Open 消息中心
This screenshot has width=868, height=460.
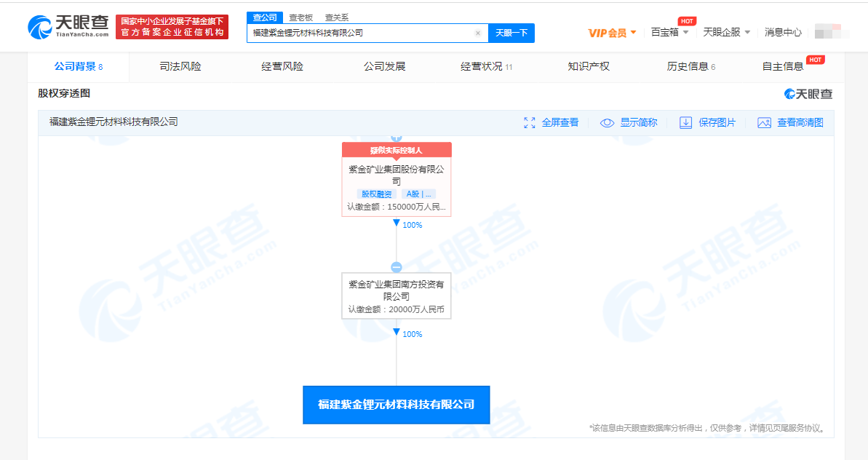point(783,32)
